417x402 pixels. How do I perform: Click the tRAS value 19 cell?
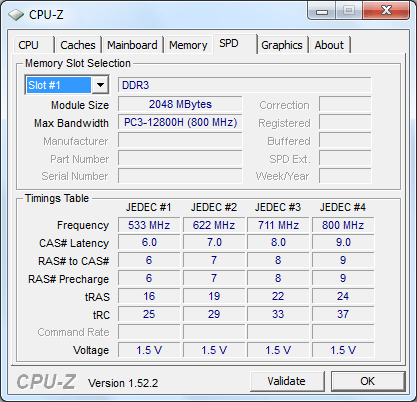214,296
